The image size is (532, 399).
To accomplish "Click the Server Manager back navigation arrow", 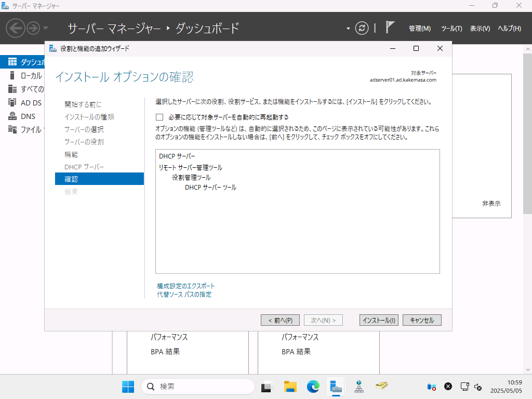I will (x=16, y=28).
